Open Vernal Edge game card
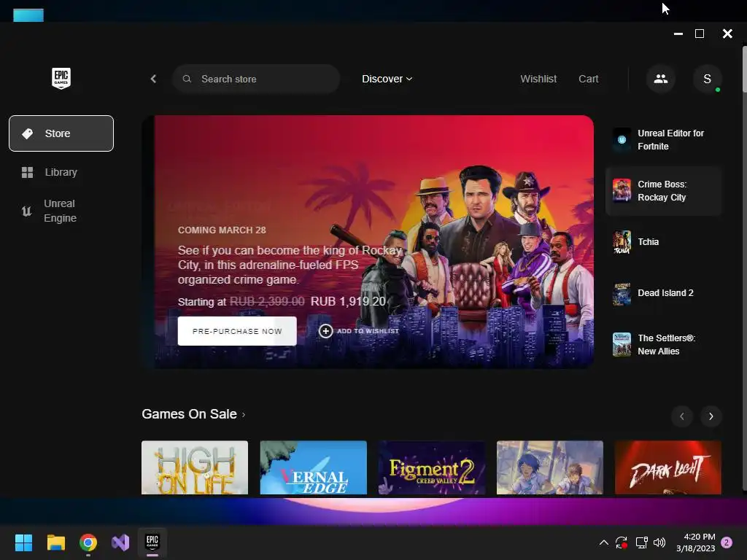 [x=314, y=467]
